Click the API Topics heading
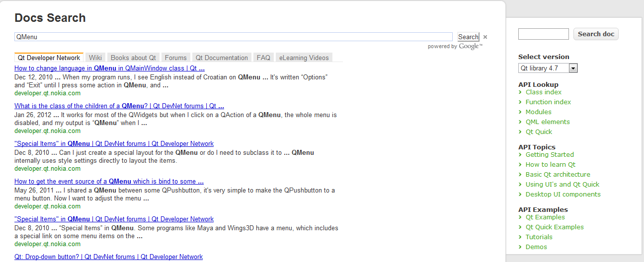 click(537, 147)
